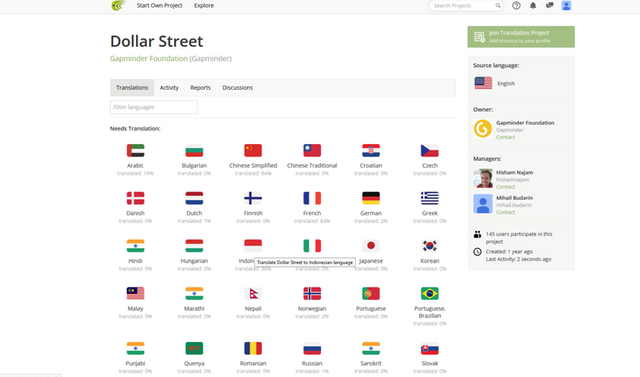Click the English source language flag
The height and width of the screenshot is (377, 640).
483,83
